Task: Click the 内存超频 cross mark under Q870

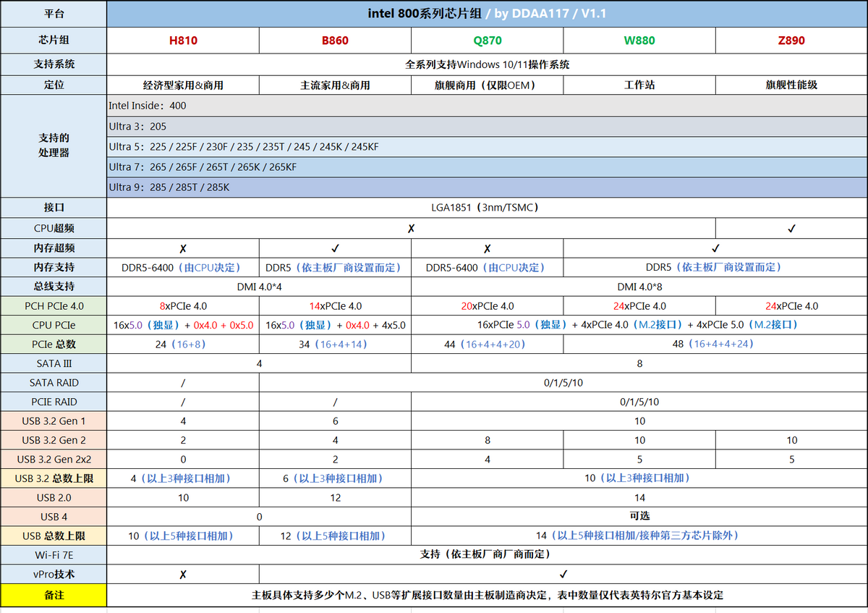Action: [487, 248]
